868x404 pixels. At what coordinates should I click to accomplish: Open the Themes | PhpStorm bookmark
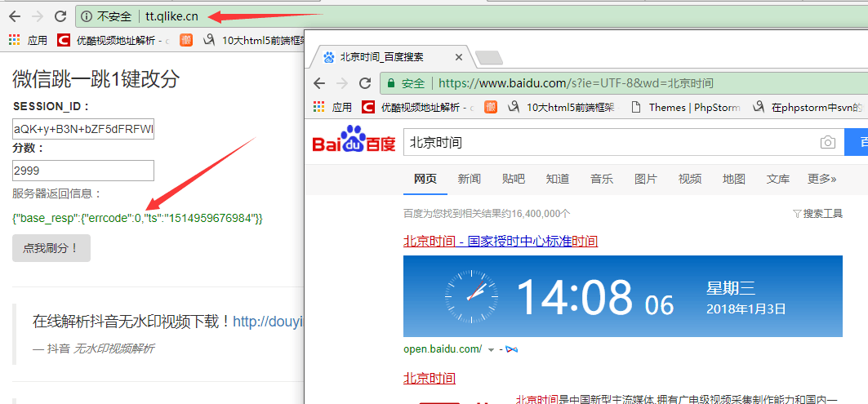coord(687,108)
